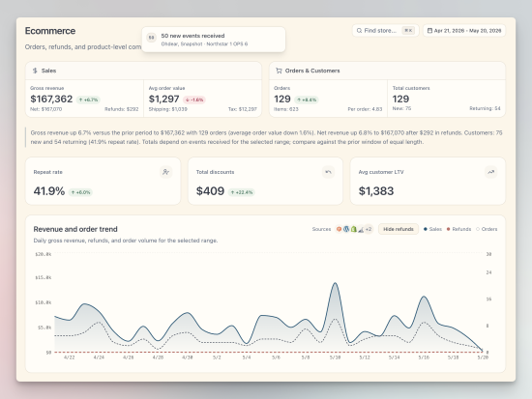The width and height of the screenshot is (532, 399).
Task: Toggle the Sales series in chart legend
Action: (x=432, y=229)
